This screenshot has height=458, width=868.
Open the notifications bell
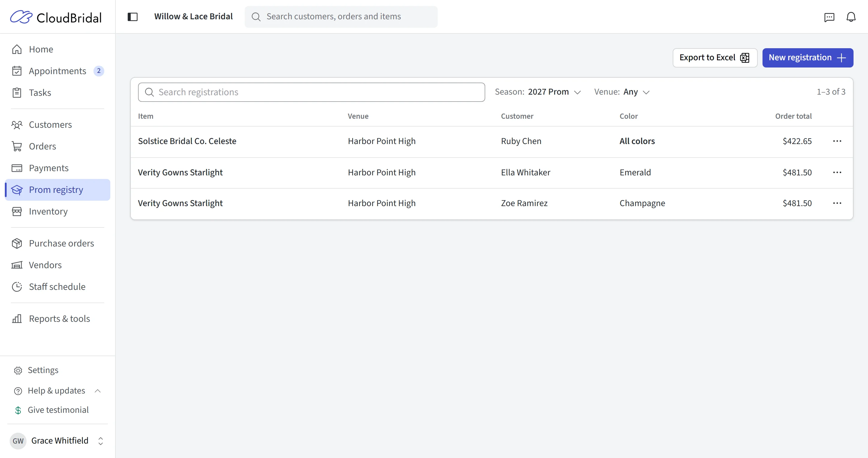[851, 17]
